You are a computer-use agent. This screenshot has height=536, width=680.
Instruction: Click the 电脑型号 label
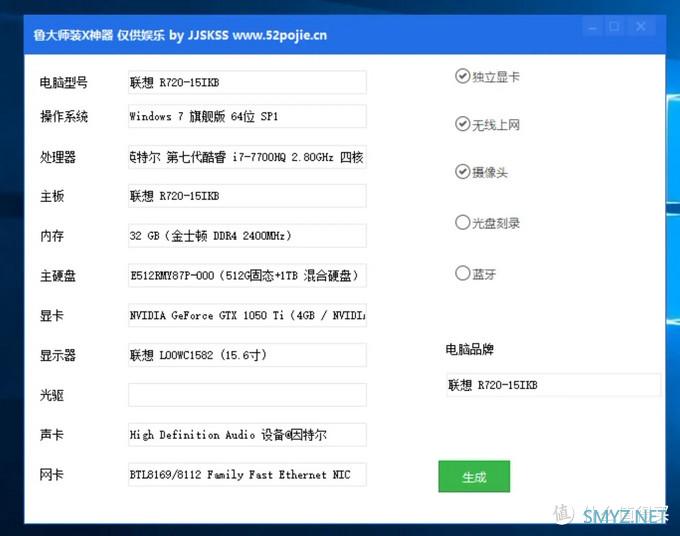(64, 82)
